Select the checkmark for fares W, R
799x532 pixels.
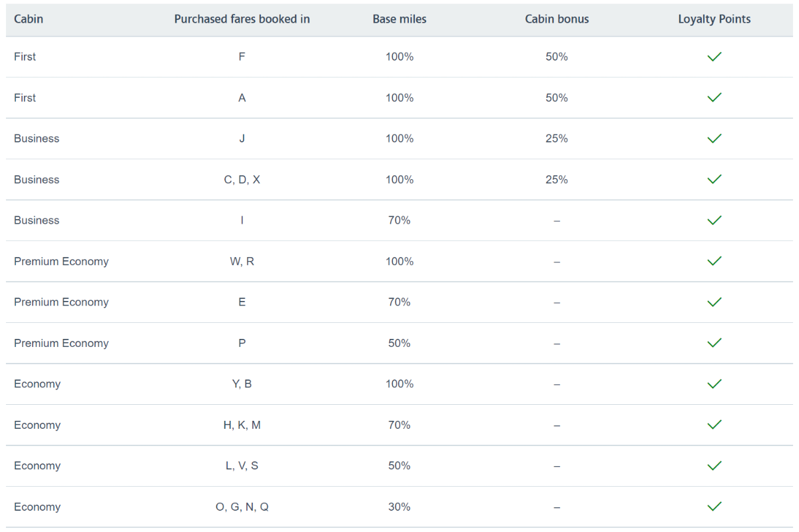[x=714, y=262]
